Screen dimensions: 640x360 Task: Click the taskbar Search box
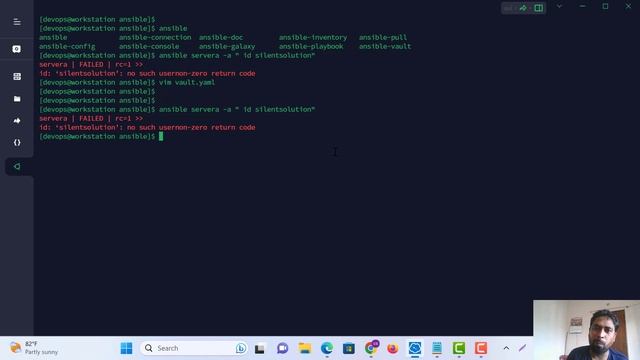point(193,348)
